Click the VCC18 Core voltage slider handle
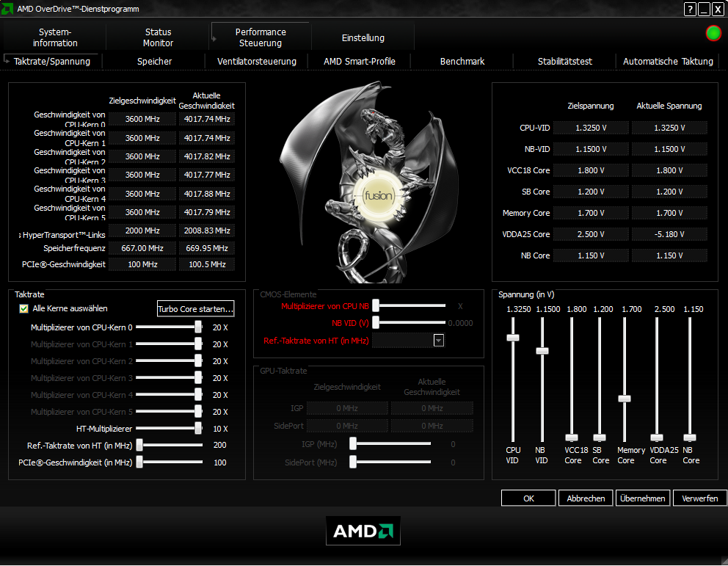The height and width of the screenshot is (566, 728). tap(572, 438)
